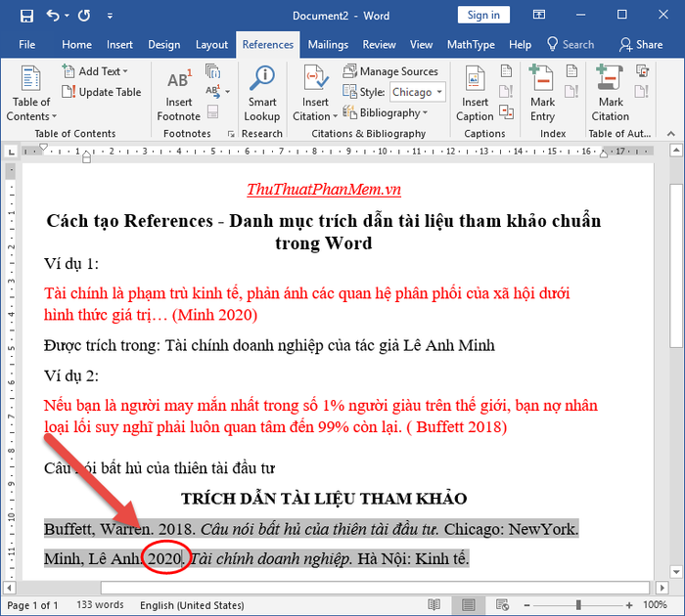Open the Footnotes dialog launcher
Image resolution: width=685 pixels, height=616 pixels.
point(231,134)
